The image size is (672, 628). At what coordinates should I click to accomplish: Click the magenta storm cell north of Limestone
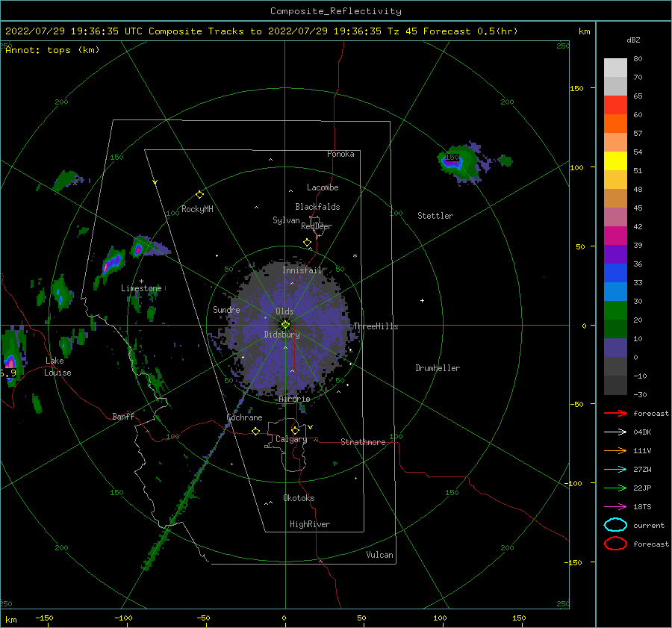click(138, 248)
